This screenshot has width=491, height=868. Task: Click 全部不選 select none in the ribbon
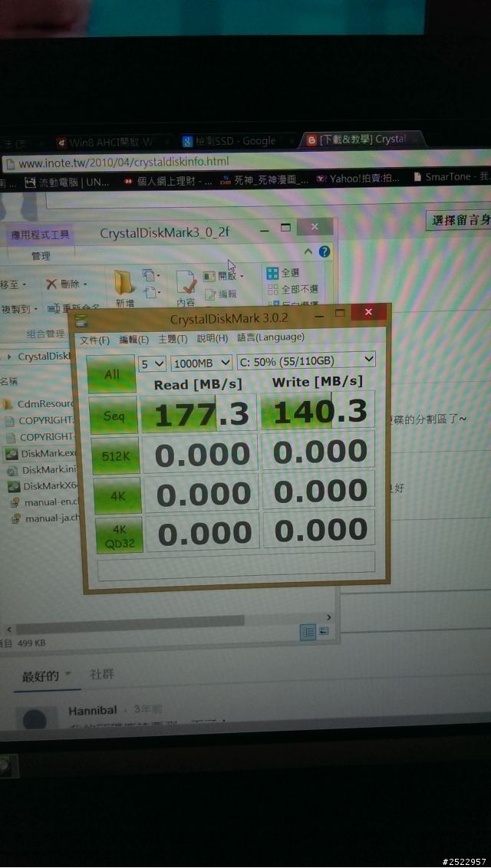293,289
